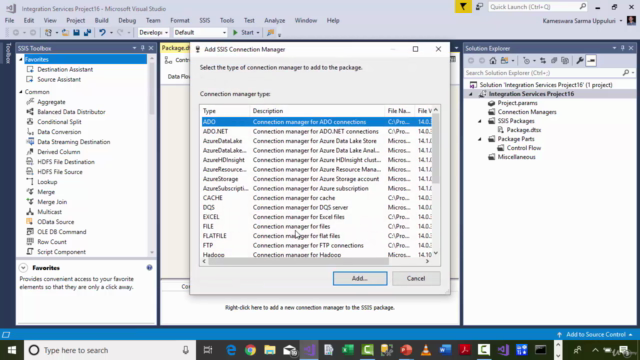Select the Multicast icon
The width and height of the screenshot is (640, 360).
click(30, 212)
